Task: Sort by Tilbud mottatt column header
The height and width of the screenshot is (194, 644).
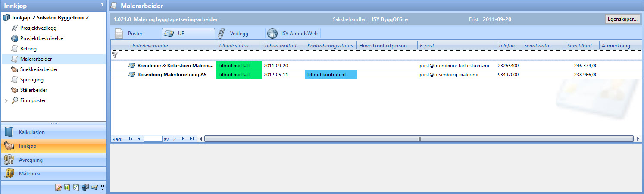Action: click(283, 46)
